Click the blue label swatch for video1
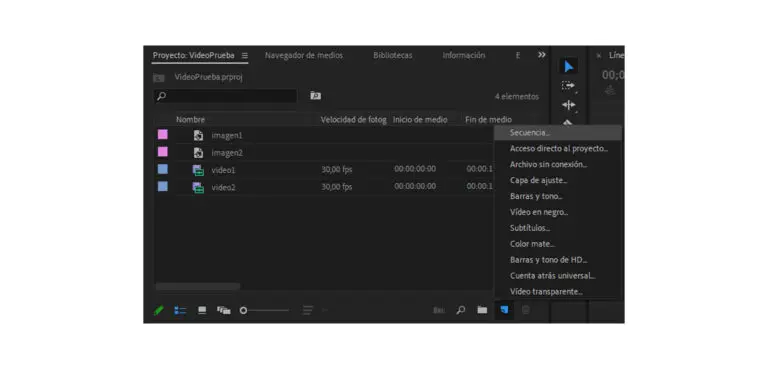 pos(163,169)
